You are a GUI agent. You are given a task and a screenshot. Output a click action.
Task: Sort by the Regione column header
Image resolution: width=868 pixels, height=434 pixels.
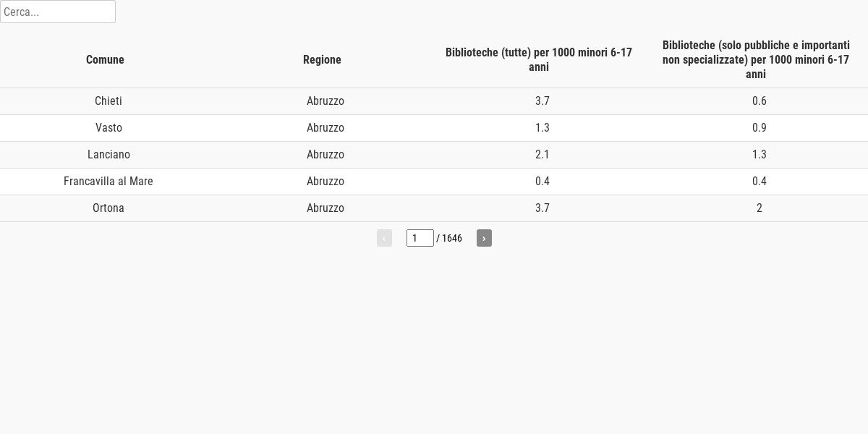tap(322, 60)
